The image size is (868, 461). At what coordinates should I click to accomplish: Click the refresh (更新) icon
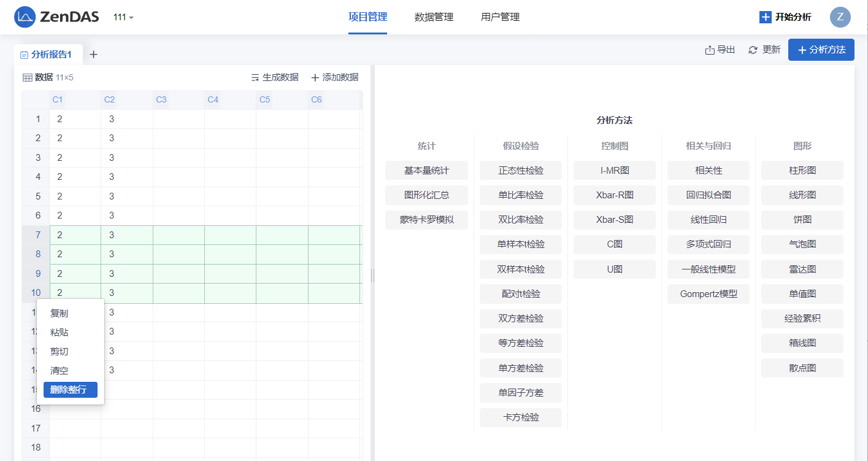(x=753, y=50)
